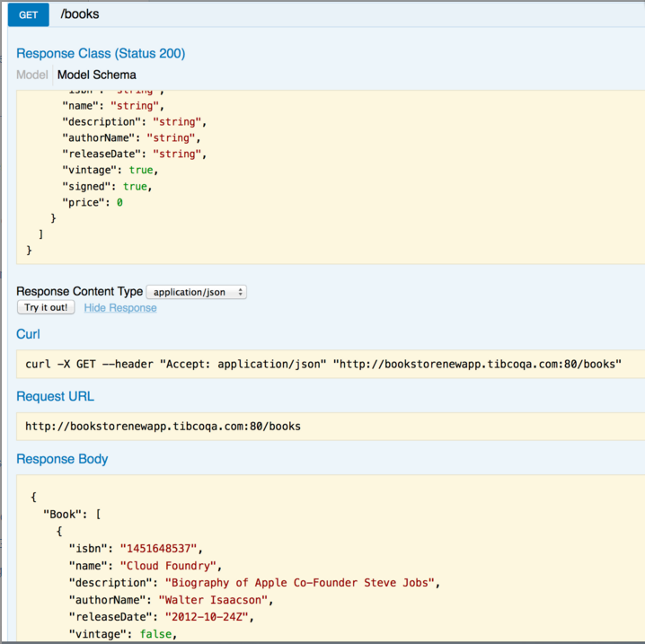Screen dimensions: 645x644
Task: Click the Hide Response link
Action: [120, 307]
